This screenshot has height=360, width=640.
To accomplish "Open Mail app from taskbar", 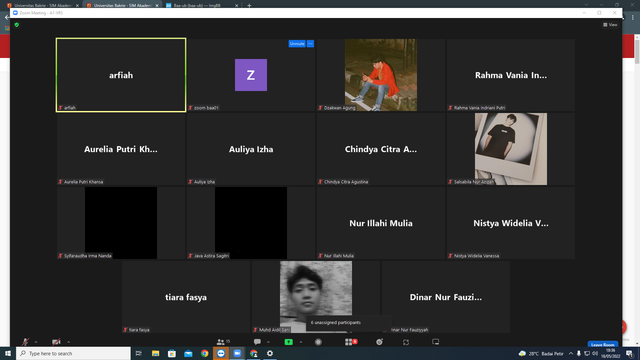I will [x=188, y=353].
